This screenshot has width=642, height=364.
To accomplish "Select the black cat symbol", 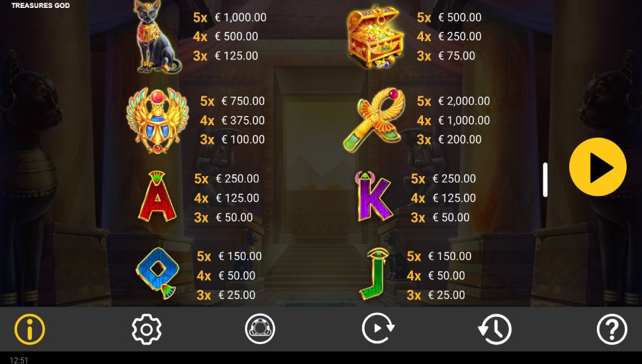I will click(x=158, y=37).
